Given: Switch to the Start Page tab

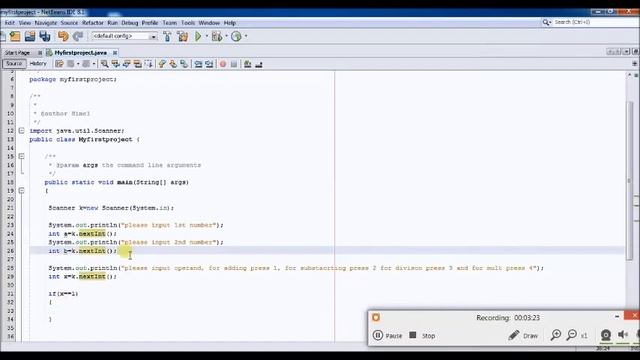Looking at the screenshot, I should (x=18, y=53).
